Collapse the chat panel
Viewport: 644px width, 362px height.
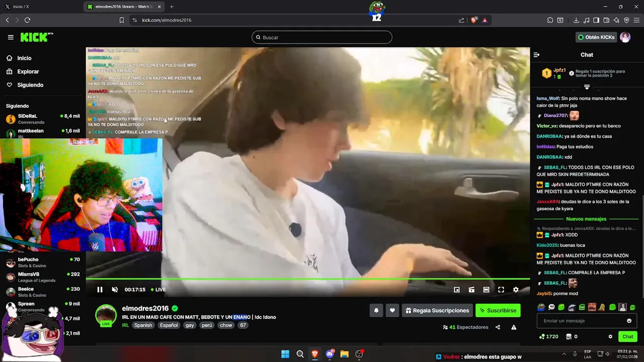536,55
